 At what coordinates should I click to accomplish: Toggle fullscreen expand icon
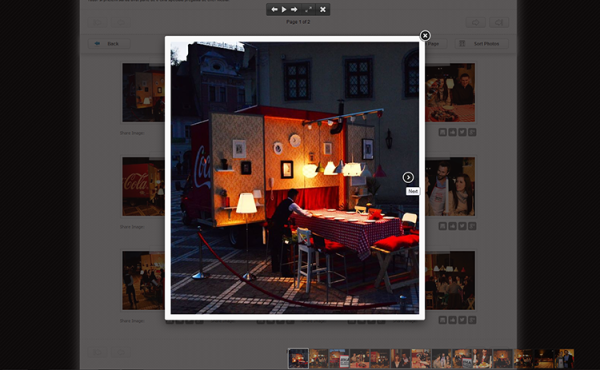tap(308, 10)
